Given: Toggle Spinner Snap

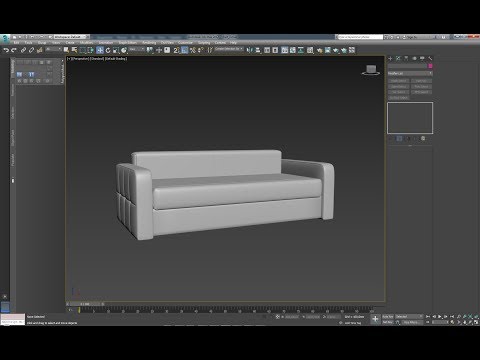Looking at the screenshot, I should [x=201, y=50].
